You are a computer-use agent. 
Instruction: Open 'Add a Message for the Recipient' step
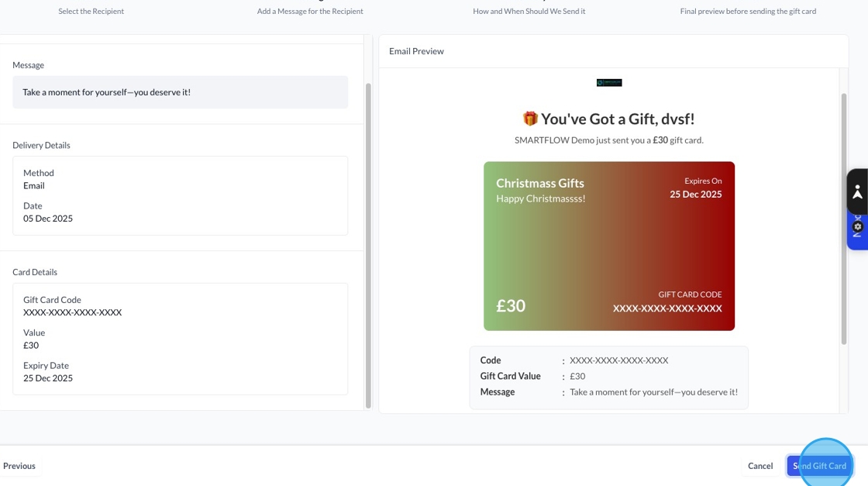pyautogui.click(x=310, y=11)
